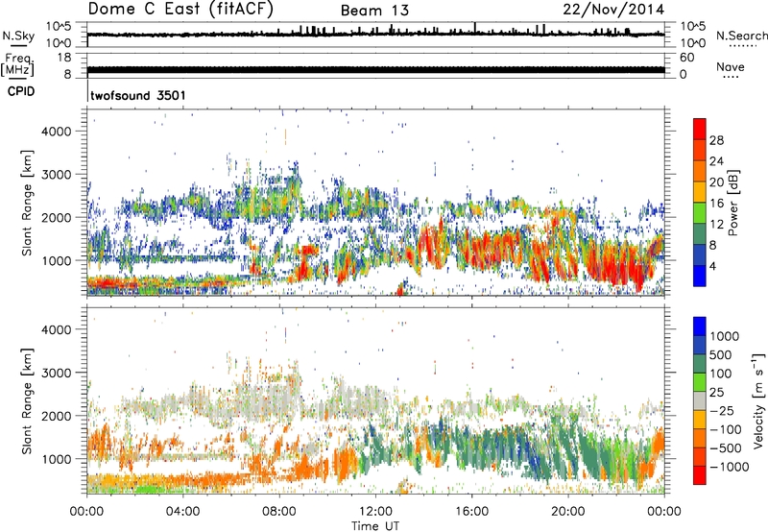Click the '18' frequency axis value
The width and height of the screenshot is (768, 532).
64,57
